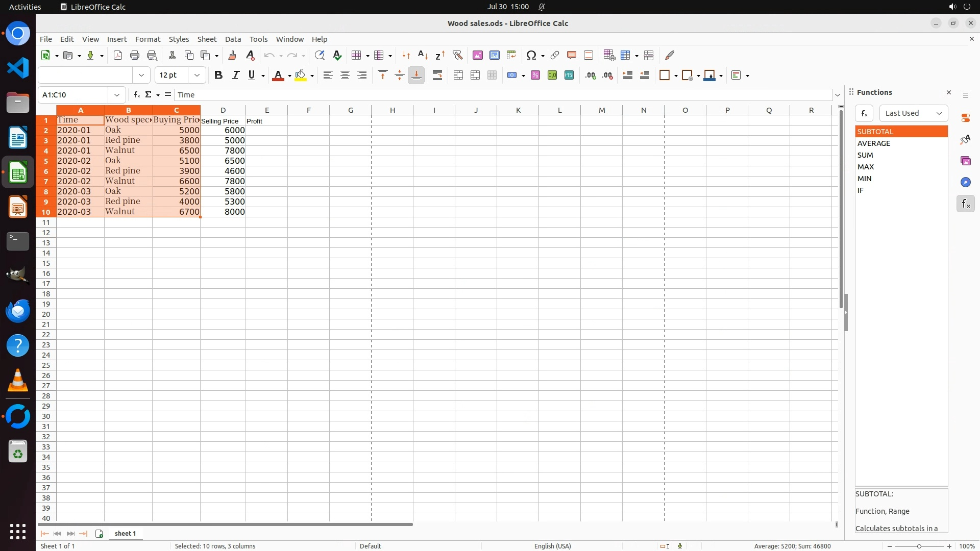980x551 pixels.
Task: Click the Insert Special Character omega icon
Action: (531, 55)
